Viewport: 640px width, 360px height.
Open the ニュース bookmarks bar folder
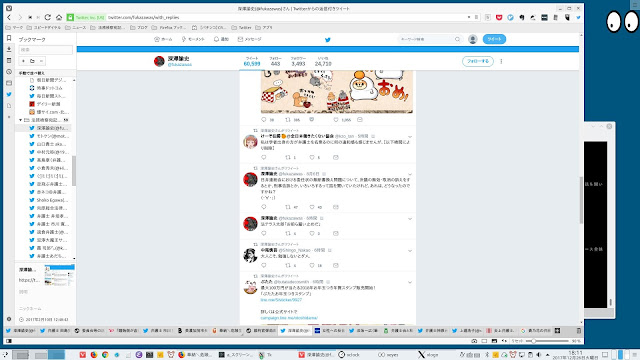pos(76,28)
